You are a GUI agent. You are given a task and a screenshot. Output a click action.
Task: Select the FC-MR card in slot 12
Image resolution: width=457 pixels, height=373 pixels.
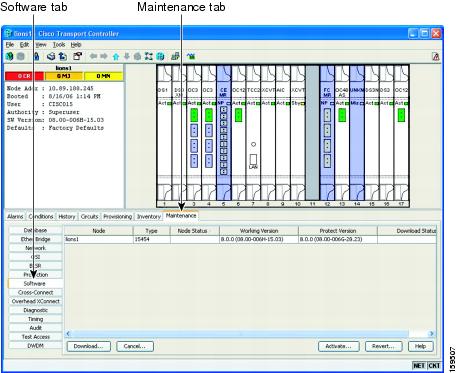tap(327, 133)
